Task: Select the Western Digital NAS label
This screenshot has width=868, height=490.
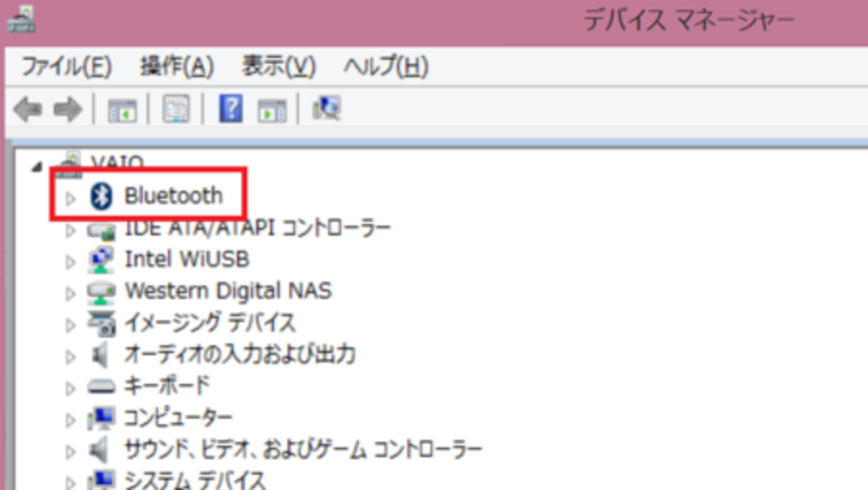Action: [228, 290]
